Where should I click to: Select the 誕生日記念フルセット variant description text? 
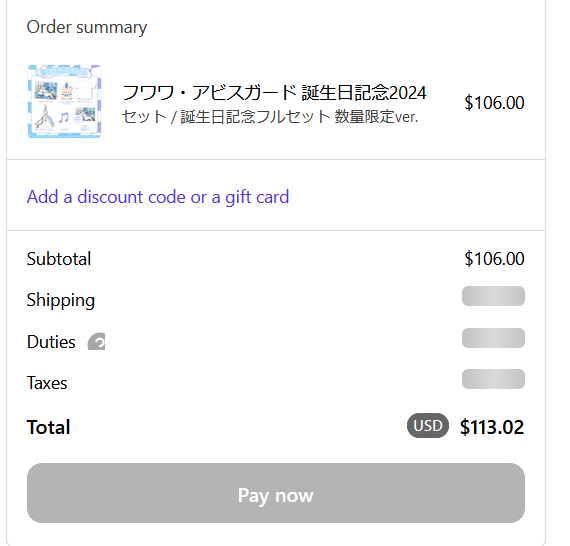tap(270, 117)
